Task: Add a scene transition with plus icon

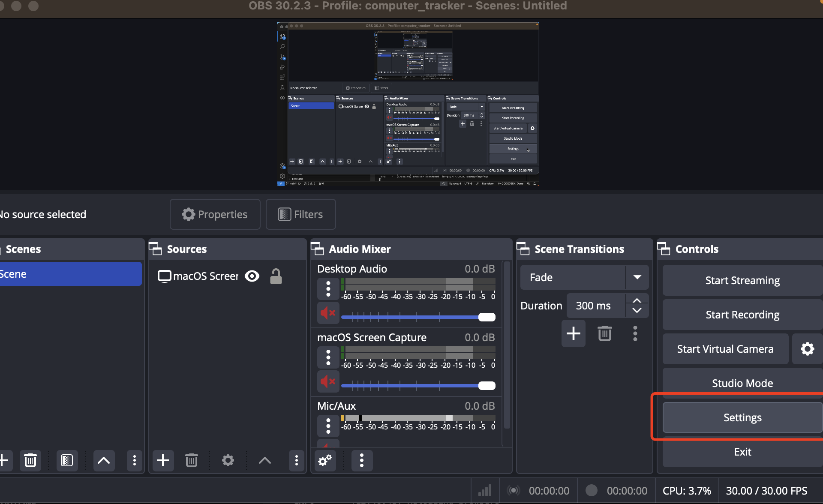Action: point(573,333)
